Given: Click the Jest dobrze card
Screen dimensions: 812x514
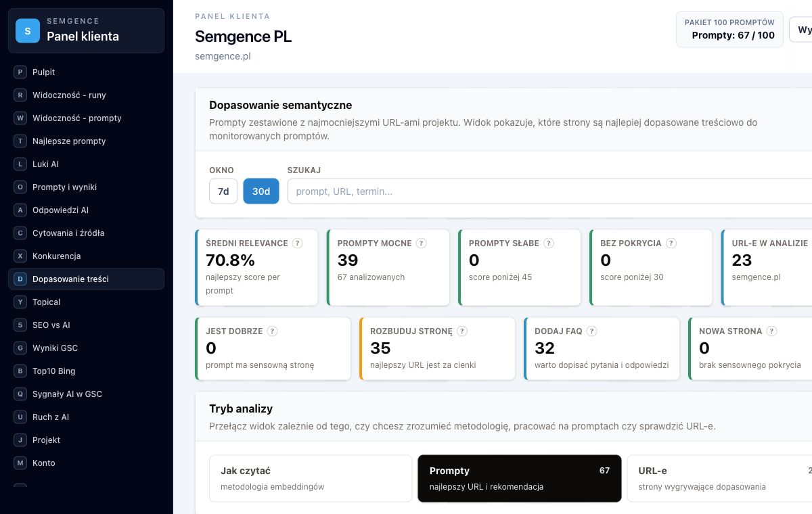Looking at the screenshot, I should pos(273,348).
